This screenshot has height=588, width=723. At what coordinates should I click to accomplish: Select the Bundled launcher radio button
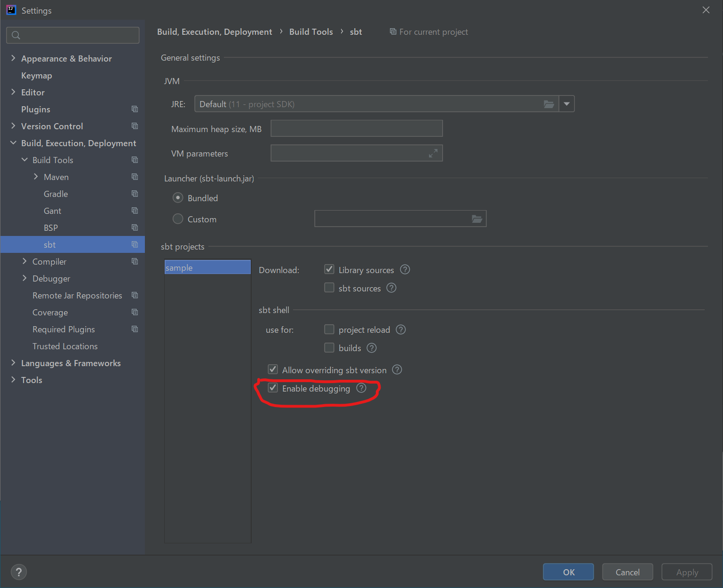tap(178, 198)
